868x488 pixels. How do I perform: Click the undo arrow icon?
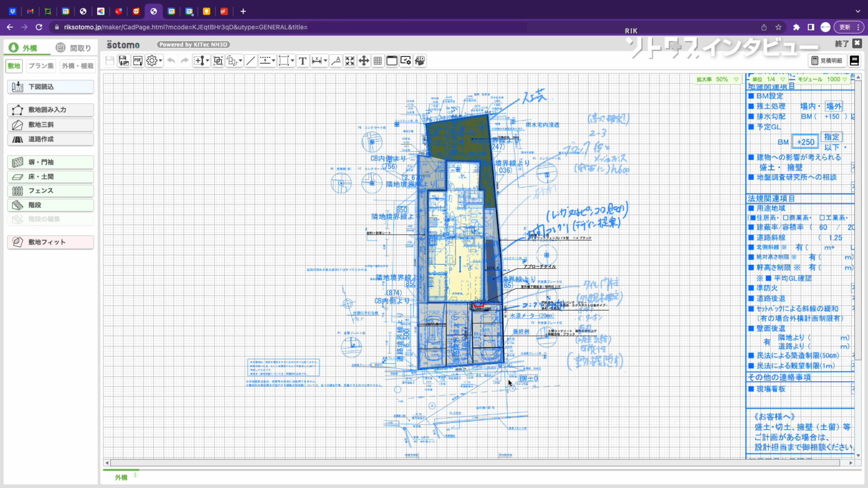tap(171, 61)
